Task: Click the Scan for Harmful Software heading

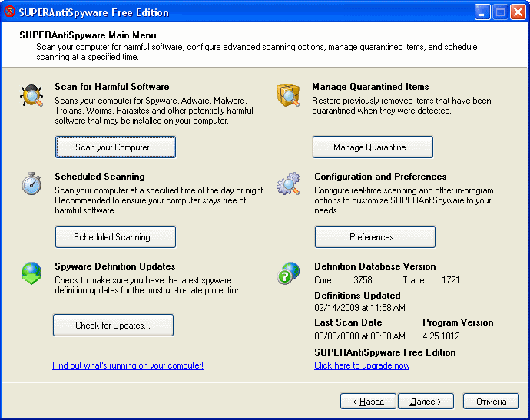Action: pyautogui.click(x=112, y=87)
